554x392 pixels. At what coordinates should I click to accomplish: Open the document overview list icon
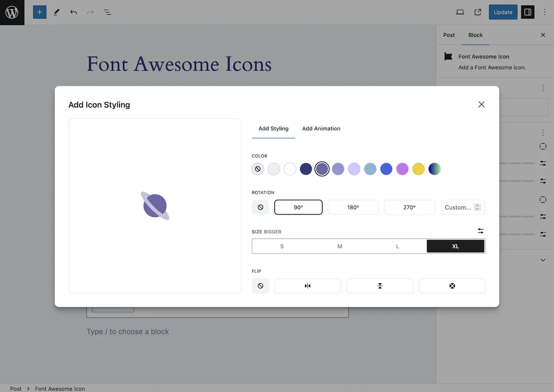(107, 12)
